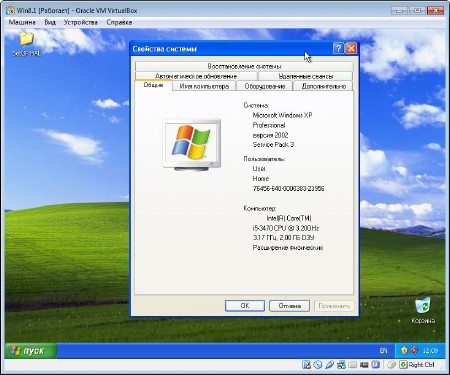Switch to the Восстановление системы tab
The width and height of the screenshot is (450, 375).
244,66
